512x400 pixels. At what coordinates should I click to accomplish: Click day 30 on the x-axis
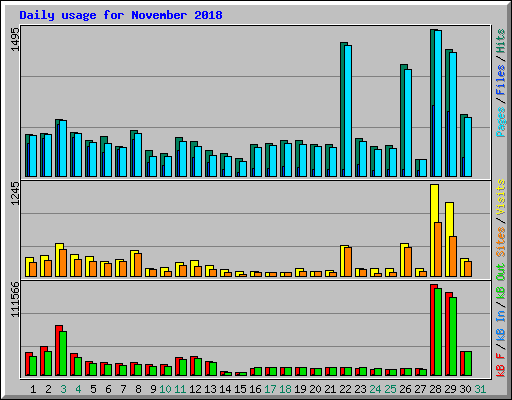[x=465, y=389]
